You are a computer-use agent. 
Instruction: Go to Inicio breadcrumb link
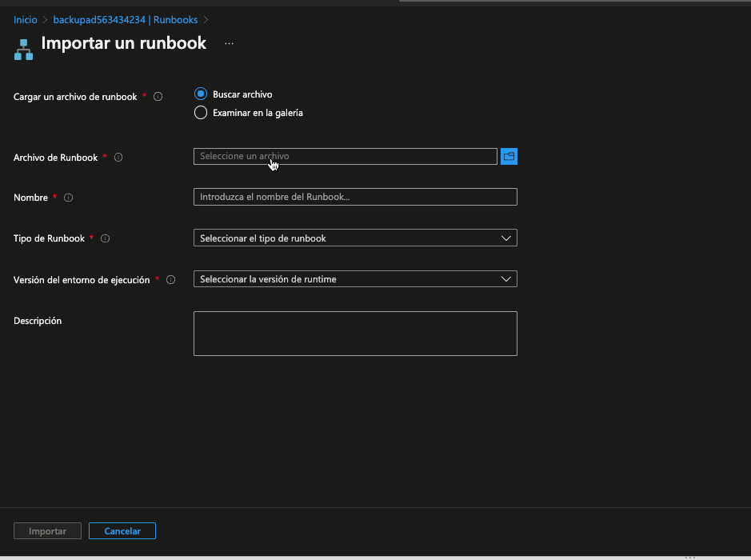click(26, 20)
